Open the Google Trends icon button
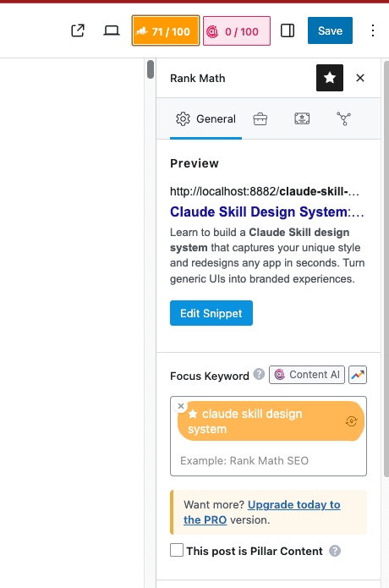Screen dimensions: 389x588 coord(358,375)
